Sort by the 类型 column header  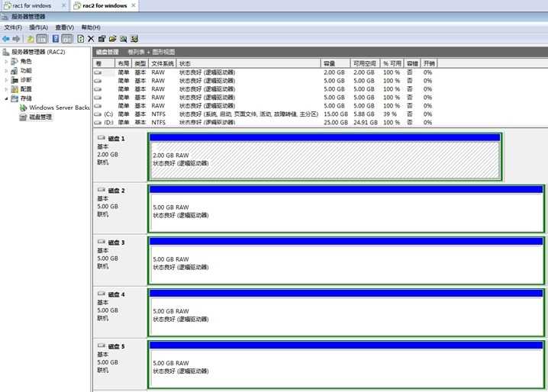(x=140, y=63)
